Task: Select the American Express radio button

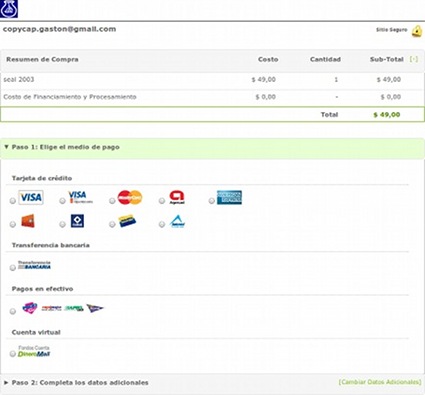Action: pos(211,201)
